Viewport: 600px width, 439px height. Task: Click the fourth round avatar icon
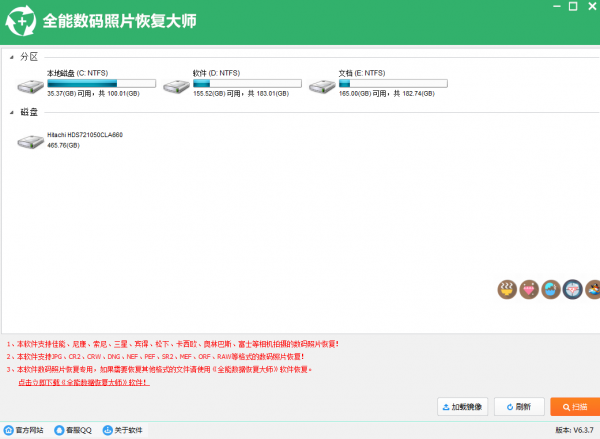tap(572, 289)
